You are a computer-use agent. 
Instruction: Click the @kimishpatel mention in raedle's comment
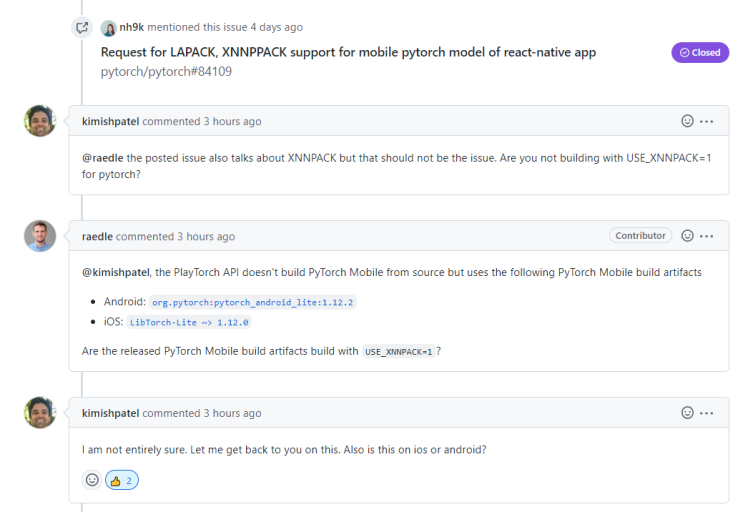click(116, 272)
